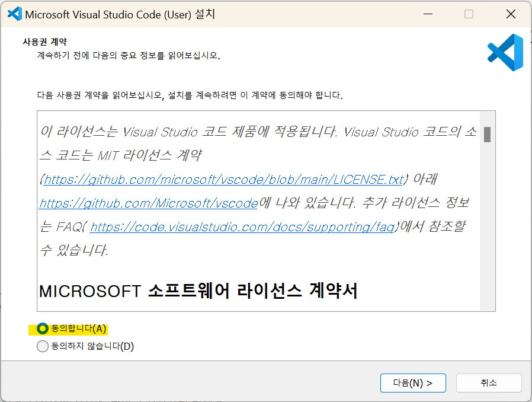Click the large VS Code logo in the header
Image resolution: width=532 pixels, height=402 pixels.
point(505,52)
